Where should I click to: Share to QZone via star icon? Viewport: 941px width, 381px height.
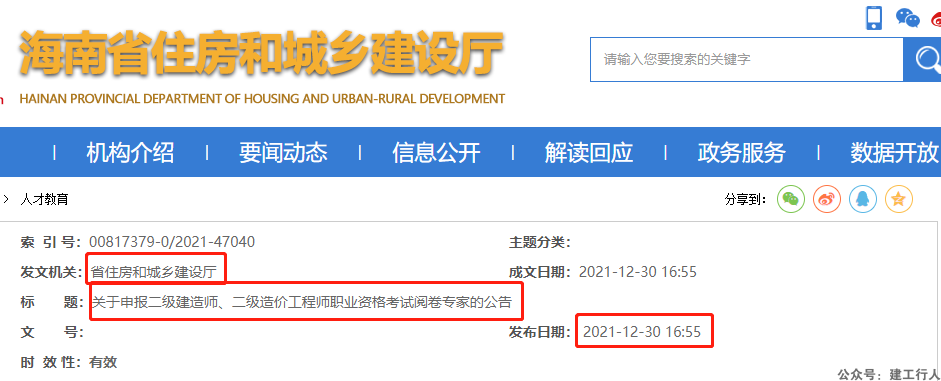(x=898, y=199)
